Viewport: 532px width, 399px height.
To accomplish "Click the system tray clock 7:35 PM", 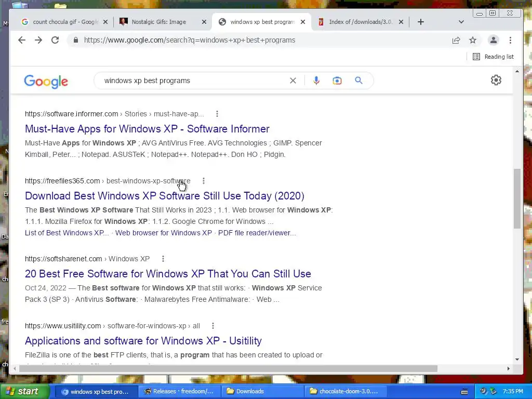I will point(513,392).
